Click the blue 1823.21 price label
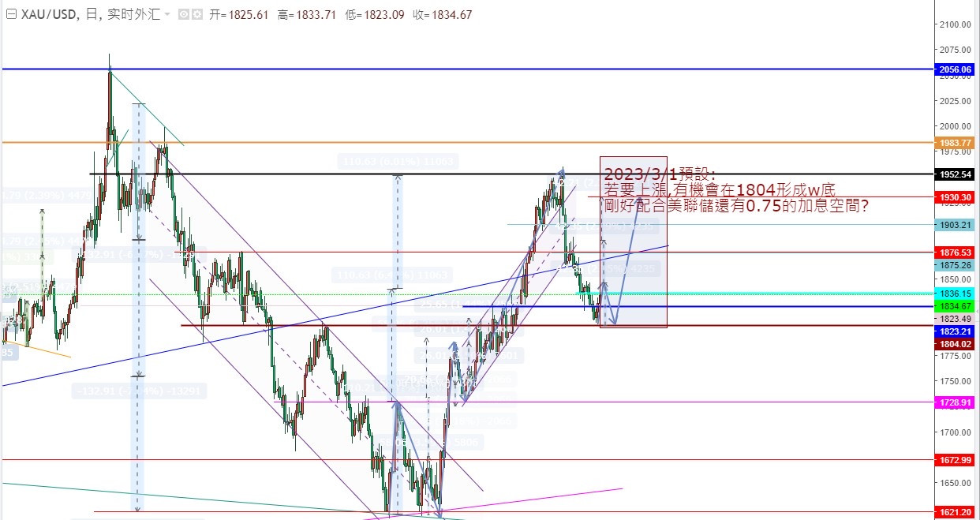Screen dimensions: 980x520 pos(956,331)
